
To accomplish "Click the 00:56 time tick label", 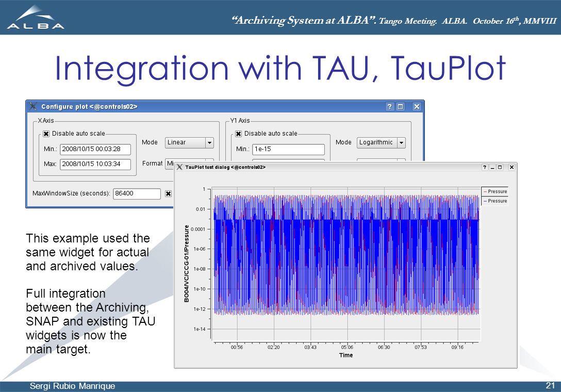I will point(237,347).
